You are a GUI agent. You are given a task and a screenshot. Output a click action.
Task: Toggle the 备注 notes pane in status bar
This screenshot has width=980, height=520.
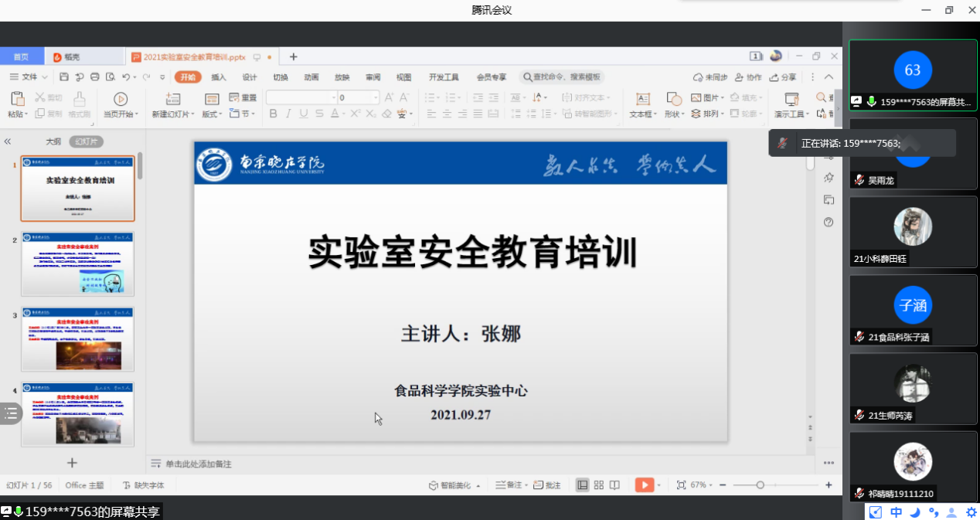510,485
